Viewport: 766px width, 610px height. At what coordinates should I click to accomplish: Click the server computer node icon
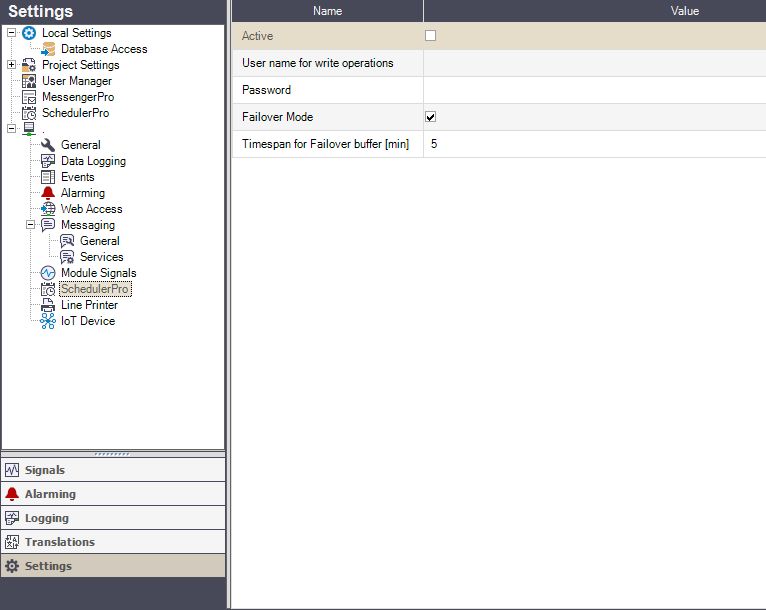click(x=29, y=128)
